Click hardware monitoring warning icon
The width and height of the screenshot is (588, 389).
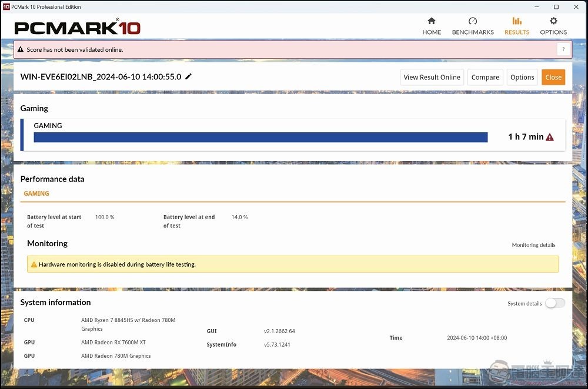pyautogui.click(x=34, y=264)
